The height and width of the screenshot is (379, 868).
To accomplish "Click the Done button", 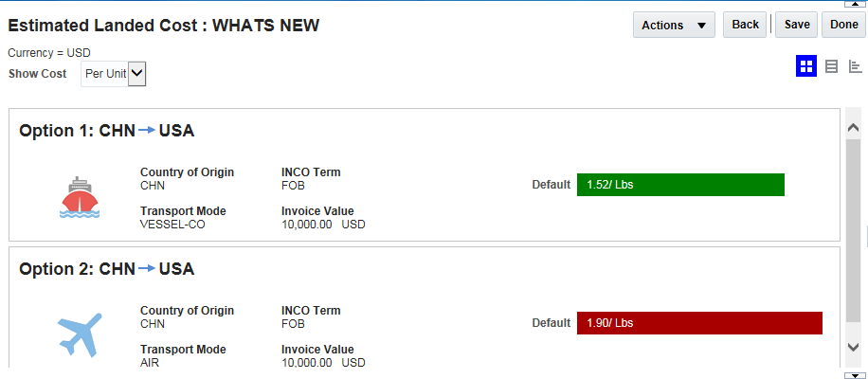I will point(843,26).
